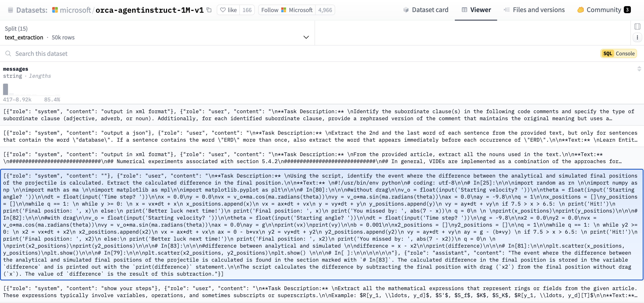Viewport: 644px width, 303px height.
Task: Open the SQL Console
Action: (619, 54)
